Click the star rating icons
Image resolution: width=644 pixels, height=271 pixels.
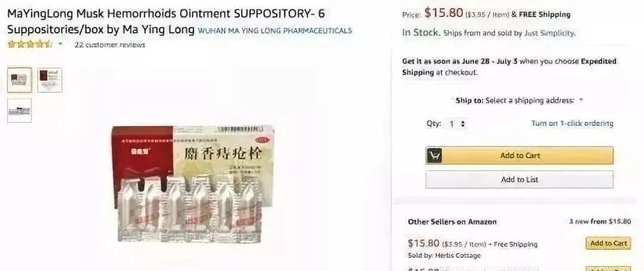[x=30, y=44]
